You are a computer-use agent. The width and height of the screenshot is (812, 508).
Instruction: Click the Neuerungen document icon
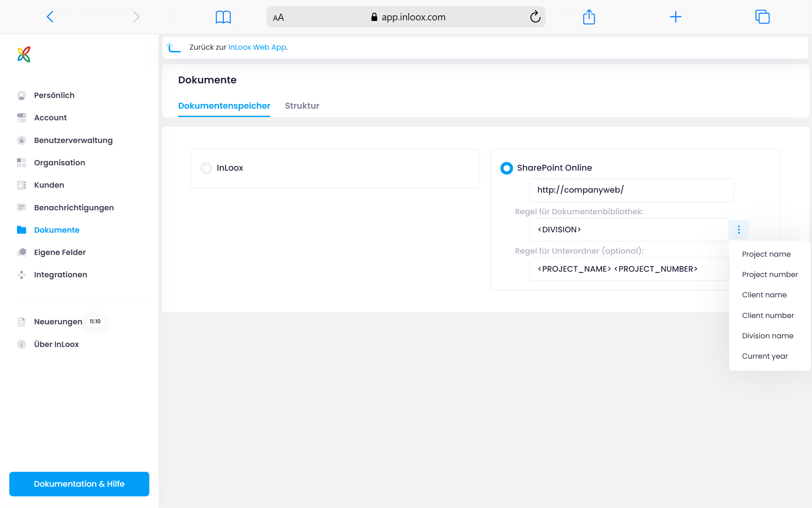point(22,322)
